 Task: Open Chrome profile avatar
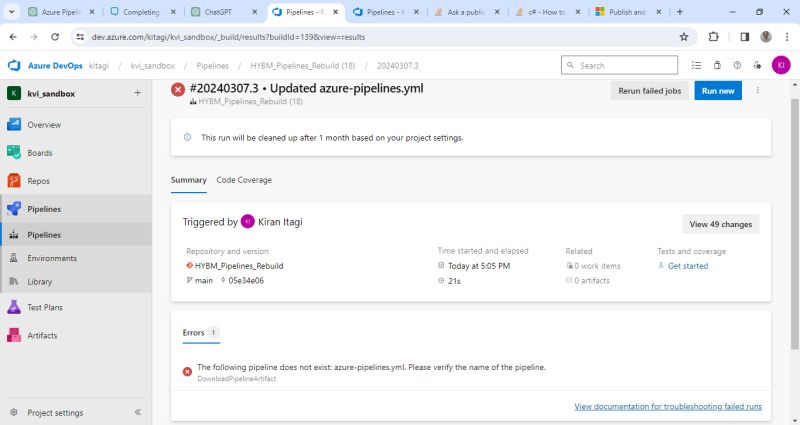(766, 37)
